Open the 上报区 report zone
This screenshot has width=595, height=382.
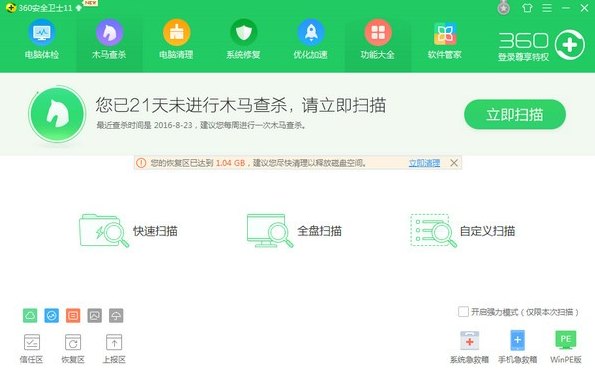(114, 349)
